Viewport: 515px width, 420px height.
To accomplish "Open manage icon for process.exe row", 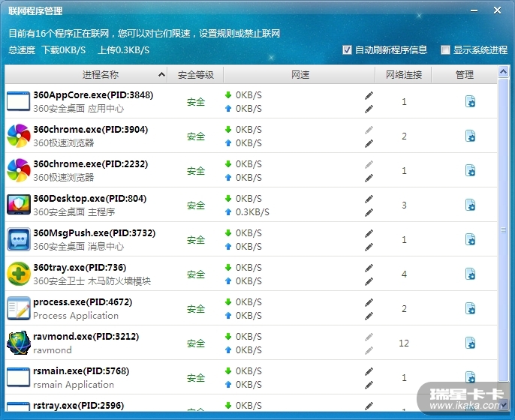I will click(x=470, y=308).
